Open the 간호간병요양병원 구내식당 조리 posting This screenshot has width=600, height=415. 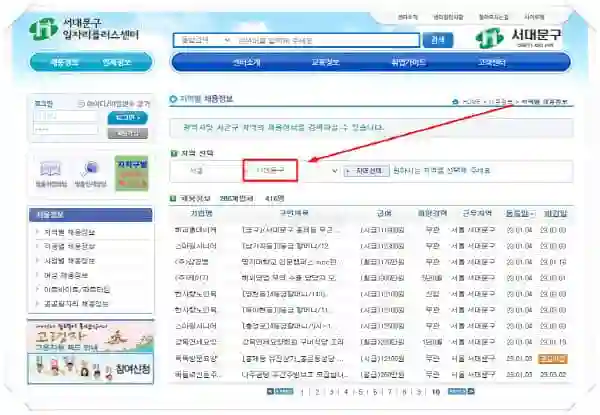pos(293,342)
